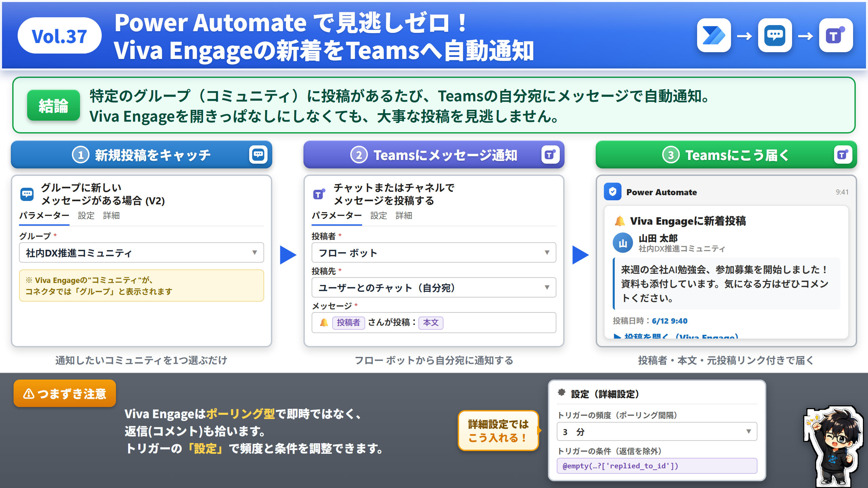The width and height of the screenshot is (868, 488).
Task: Click the 本文 dynamic content token
Action: coord(431,323)
